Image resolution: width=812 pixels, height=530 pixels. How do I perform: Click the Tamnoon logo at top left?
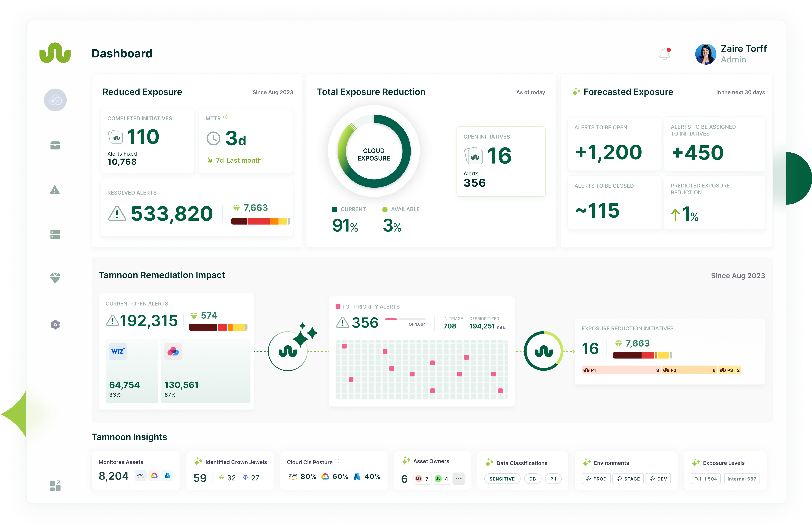[x=55, y=53]
